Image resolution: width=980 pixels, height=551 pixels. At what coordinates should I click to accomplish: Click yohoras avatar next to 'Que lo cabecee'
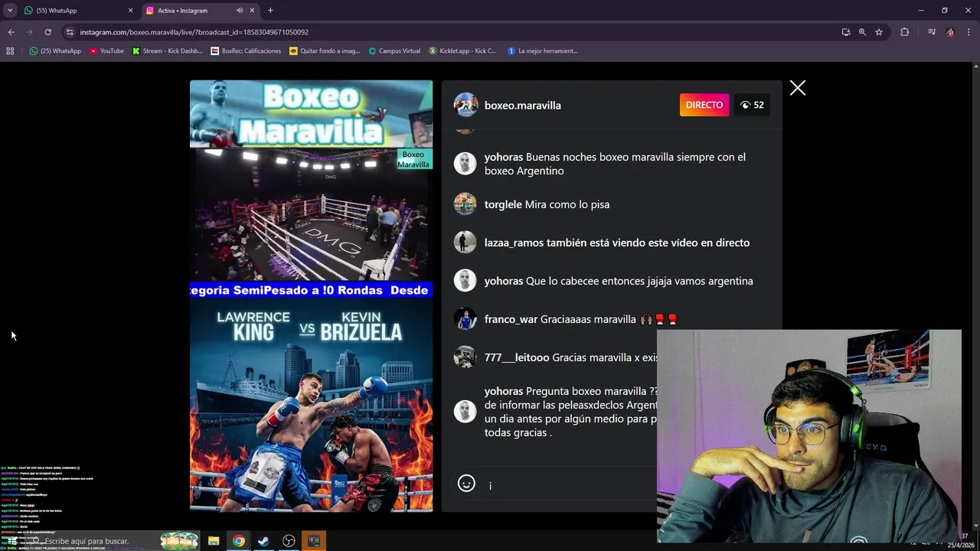tap(465, 280)
